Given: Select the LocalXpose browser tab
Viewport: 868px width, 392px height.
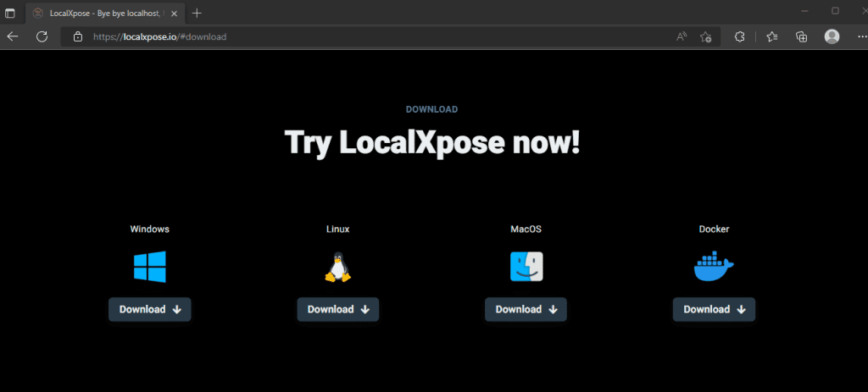Looking at the screenshot, I should 106,13.
